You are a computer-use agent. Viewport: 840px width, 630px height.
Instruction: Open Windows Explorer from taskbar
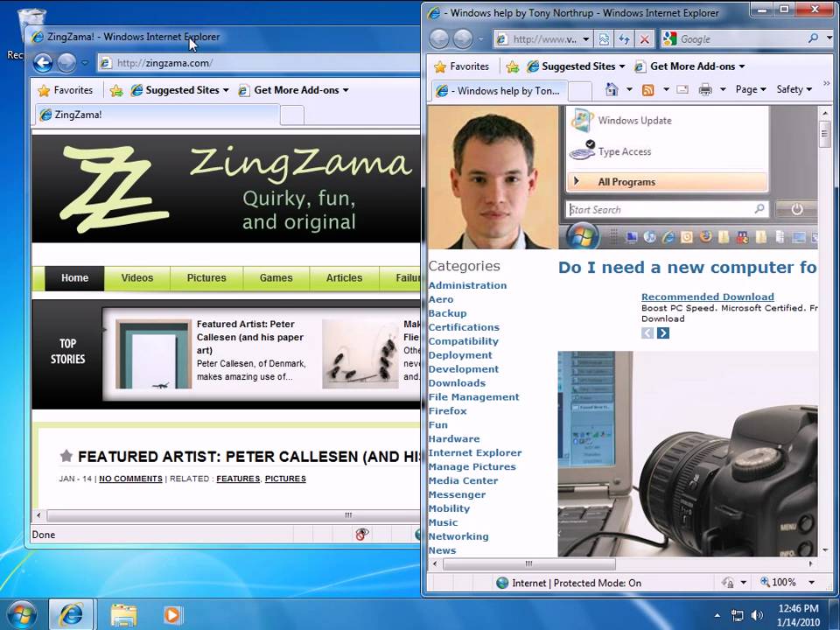(123, 615)
